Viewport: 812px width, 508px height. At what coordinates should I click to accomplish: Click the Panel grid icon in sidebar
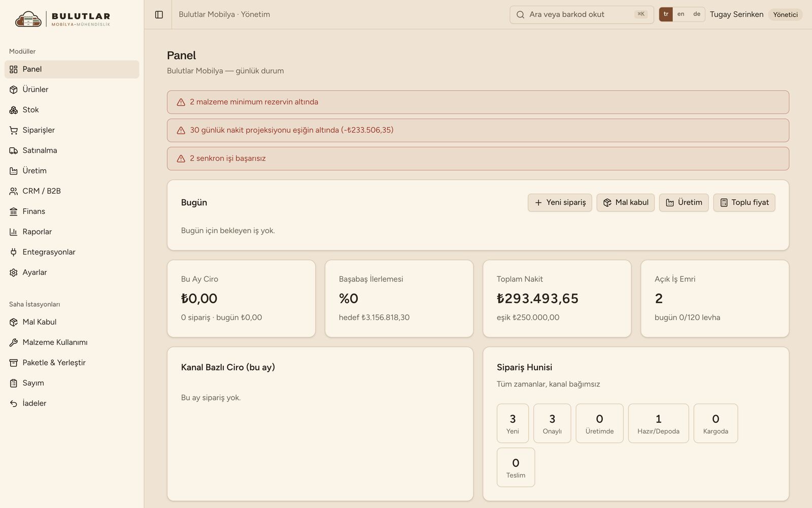[x=14, y=70]
